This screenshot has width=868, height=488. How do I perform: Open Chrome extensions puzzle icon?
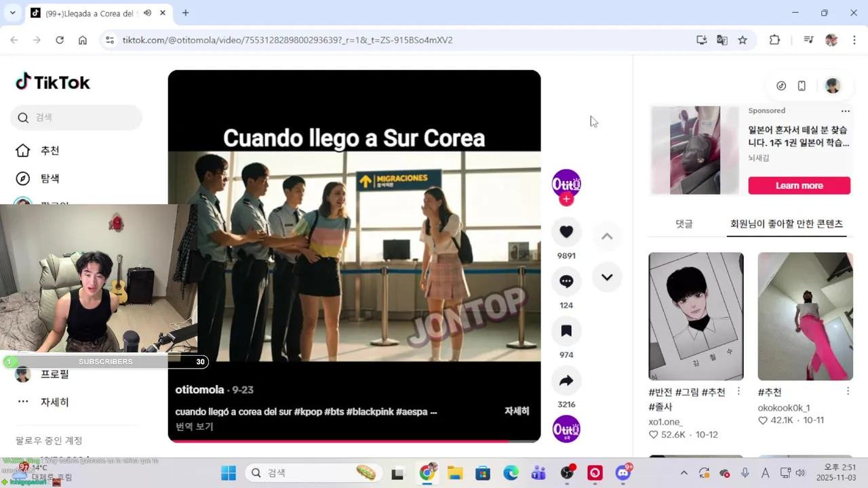tap(774, 40)
